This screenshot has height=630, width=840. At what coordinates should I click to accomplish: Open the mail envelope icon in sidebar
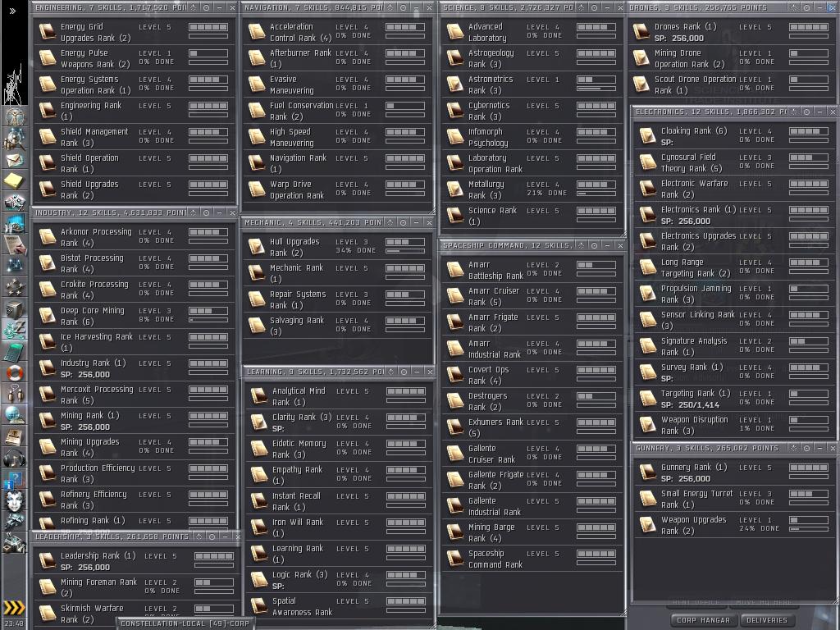15,159
